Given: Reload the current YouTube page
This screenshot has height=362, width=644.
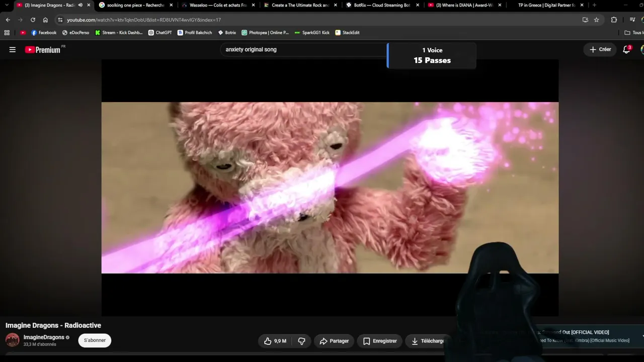Looking at the screenshot, I should pos(33,20).
